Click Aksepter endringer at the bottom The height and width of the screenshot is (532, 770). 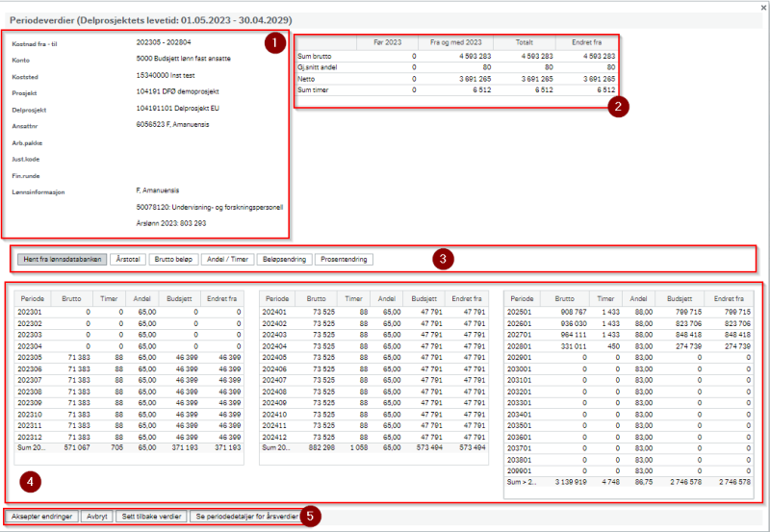(41, 517)
